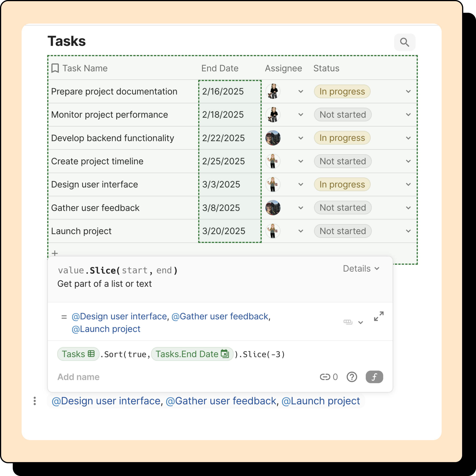Expand the Details dropdown
Viewport: 476px width, 476px height.
(x=361, y=268)
